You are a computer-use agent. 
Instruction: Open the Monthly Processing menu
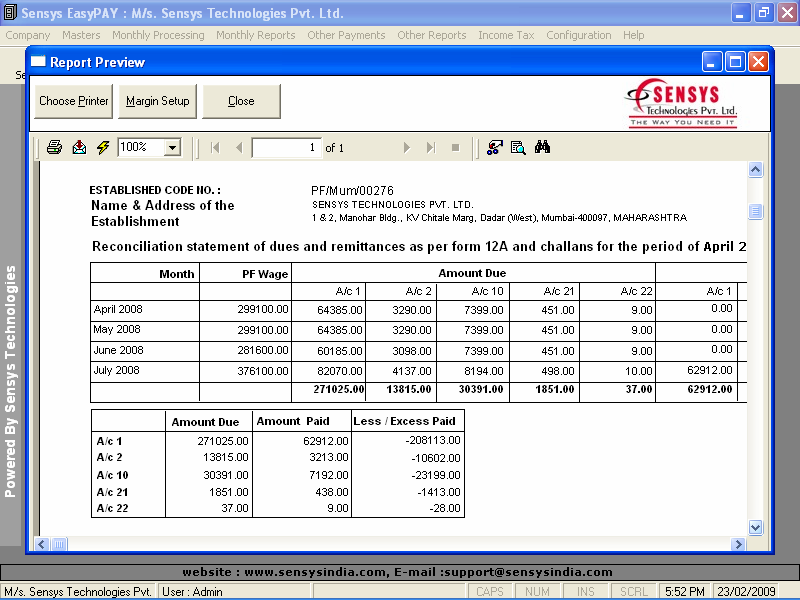158,35
